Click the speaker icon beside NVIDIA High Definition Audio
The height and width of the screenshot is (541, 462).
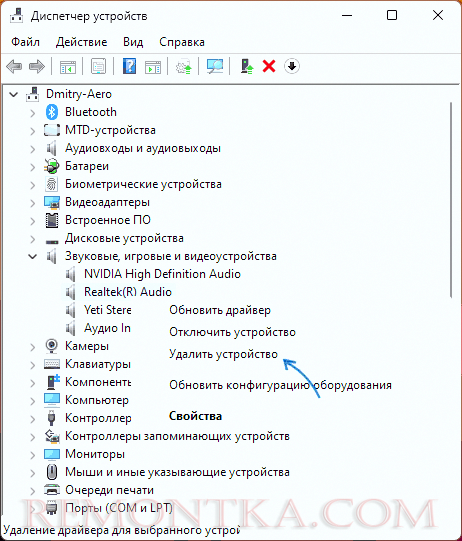71,274
